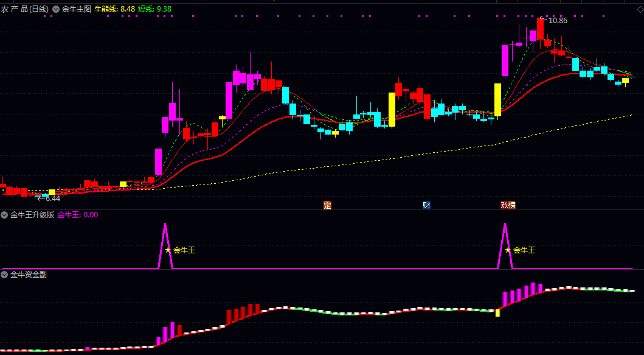Click the blue 财 financial marker icon

coord(427,205)
